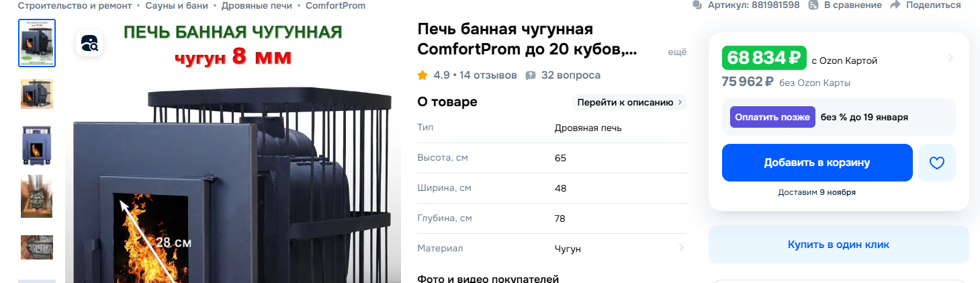Click the "Купить в один клик" button

838,245
